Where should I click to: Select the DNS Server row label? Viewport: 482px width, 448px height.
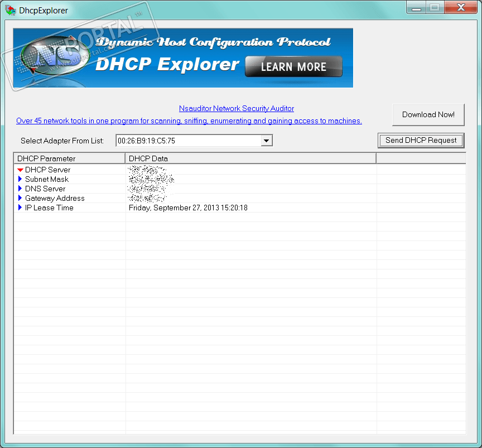pyautogui.click(x=45, y=189)
